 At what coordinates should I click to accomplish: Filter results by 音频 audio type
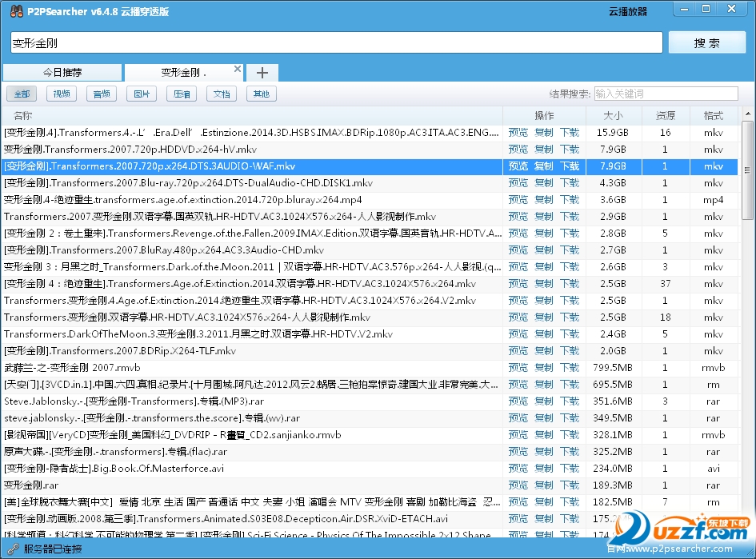click(102, 94)
